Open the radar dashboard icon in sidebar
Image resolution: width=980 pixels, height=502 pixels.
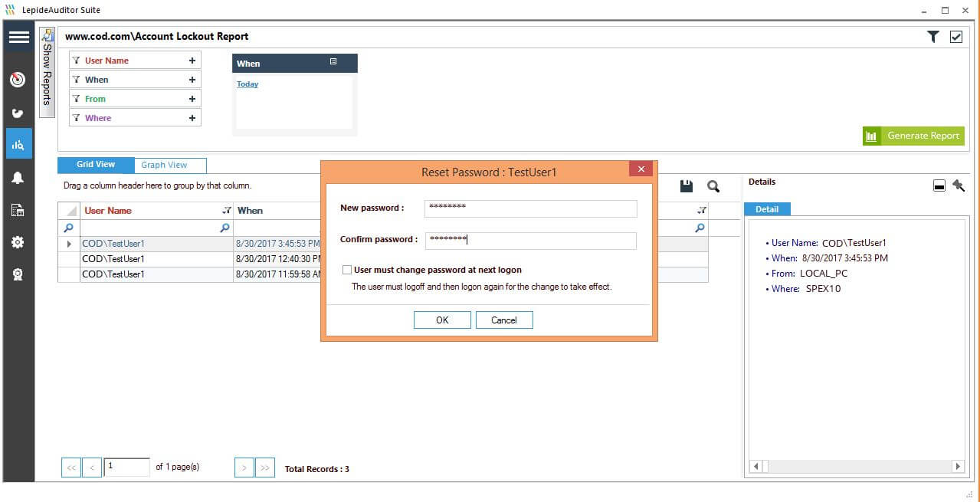(x=18, y=80)
